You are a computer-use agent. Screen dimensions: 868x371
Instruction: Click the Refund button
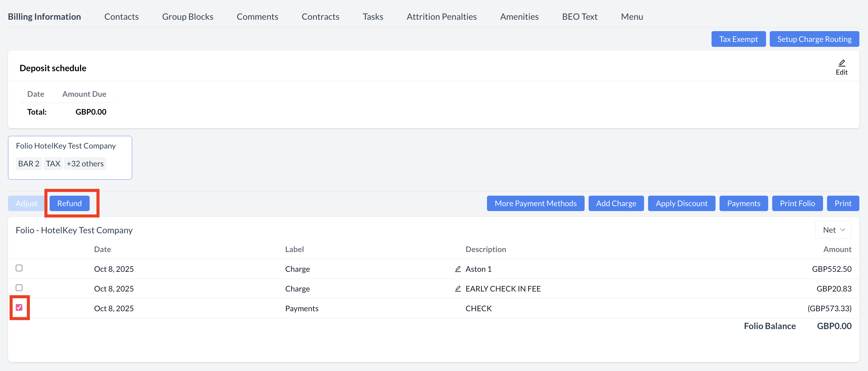click(69, 204)
